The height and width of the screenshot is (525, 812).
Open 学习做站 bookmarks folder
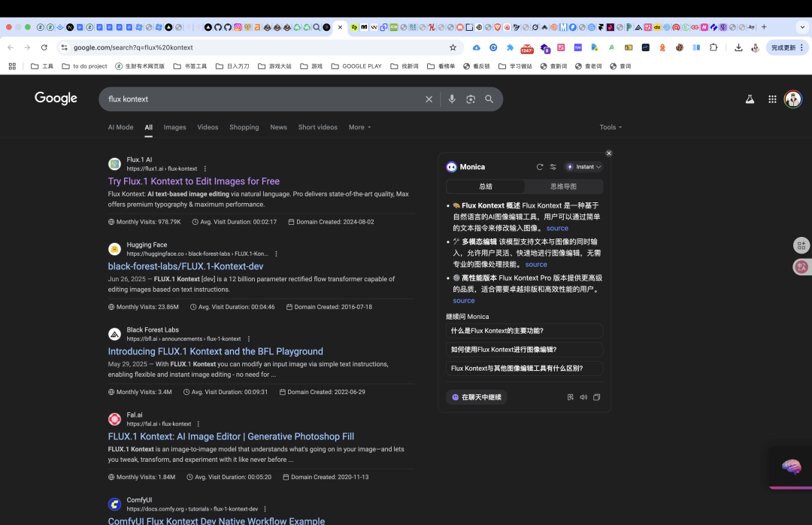515,66
